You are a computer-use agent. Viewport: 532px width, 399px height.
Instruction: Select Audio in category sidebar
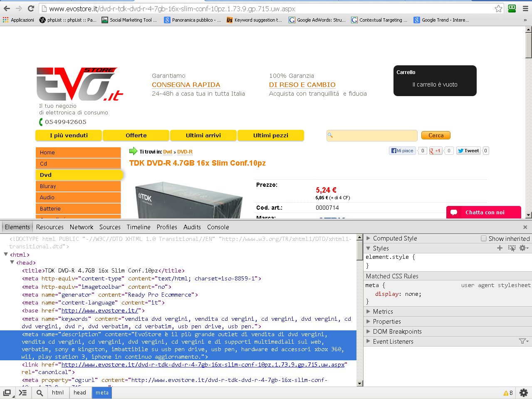pyautogui.click(x=78, y=197)
